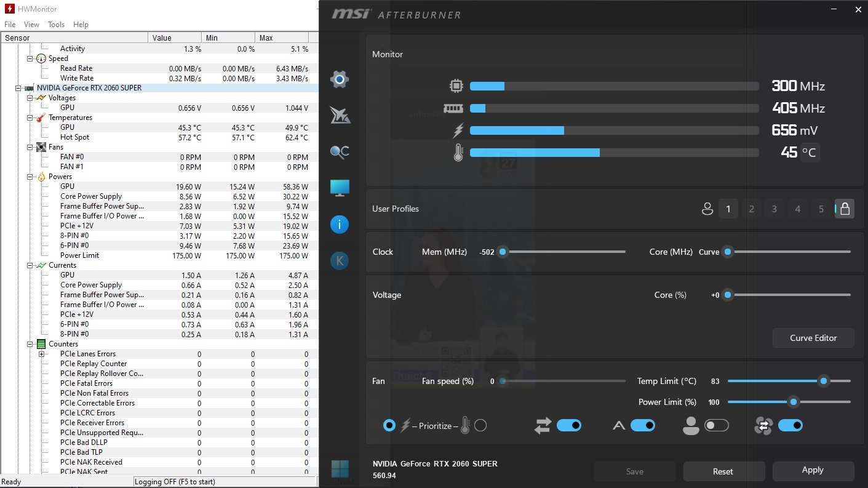Screen dimensions: 868x488
Task: Enable the user-defined fan control toggle
Action: (717, 425)
